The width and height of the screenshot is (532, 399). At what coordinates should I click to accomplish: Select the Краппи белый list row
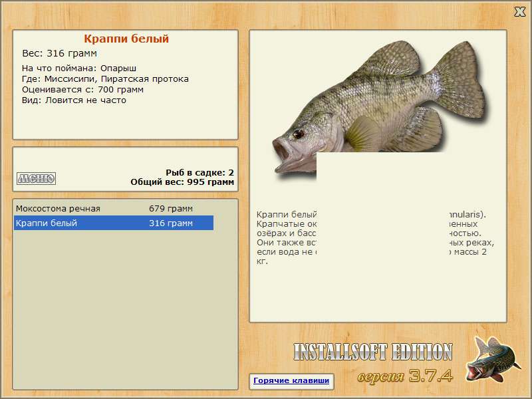click(x=114, y=223)
